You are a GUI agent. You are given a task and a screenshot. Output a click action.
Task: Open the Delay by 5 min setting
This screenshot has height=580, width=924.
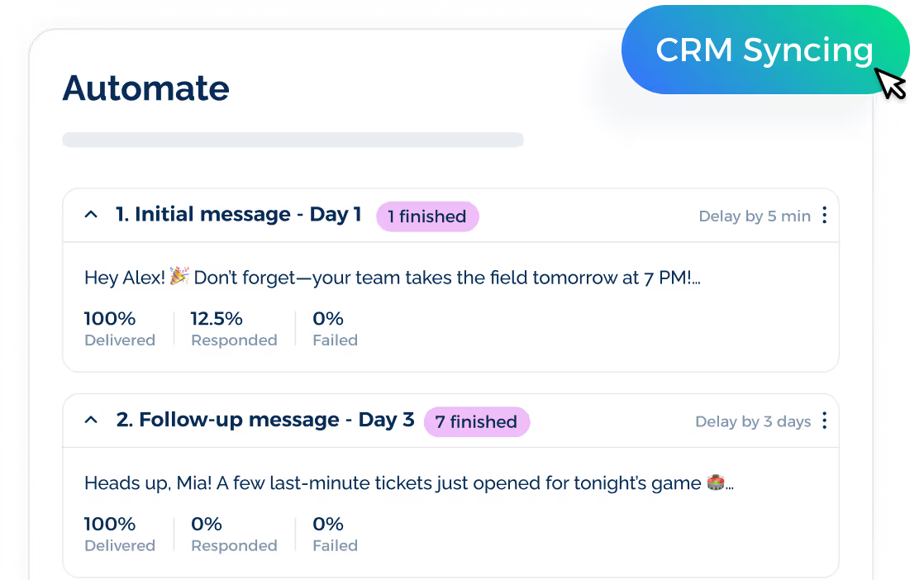[x=754, y=216]
